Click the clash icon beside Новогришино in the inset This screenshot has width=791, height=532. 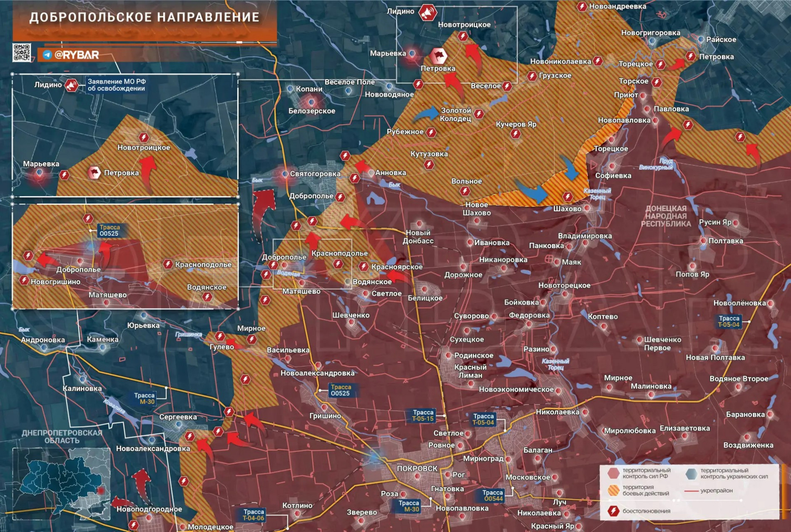(x=24, y=281)
